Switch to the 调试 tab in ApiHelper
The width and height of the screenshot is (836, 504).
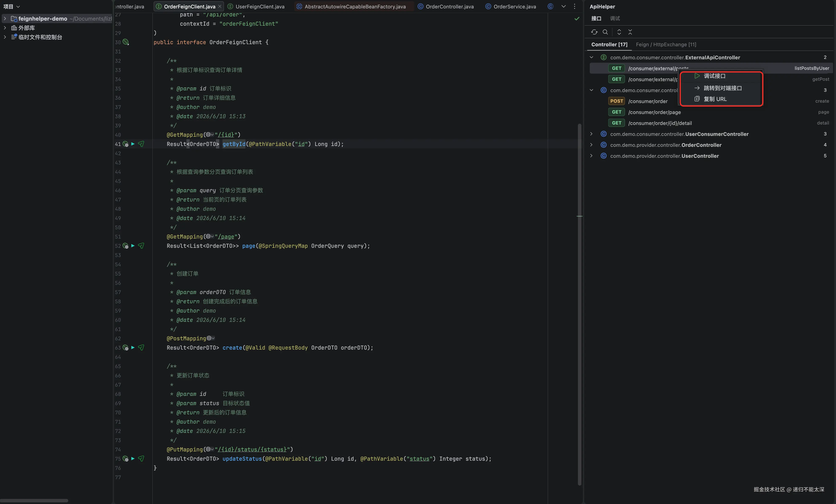(615, 18)
